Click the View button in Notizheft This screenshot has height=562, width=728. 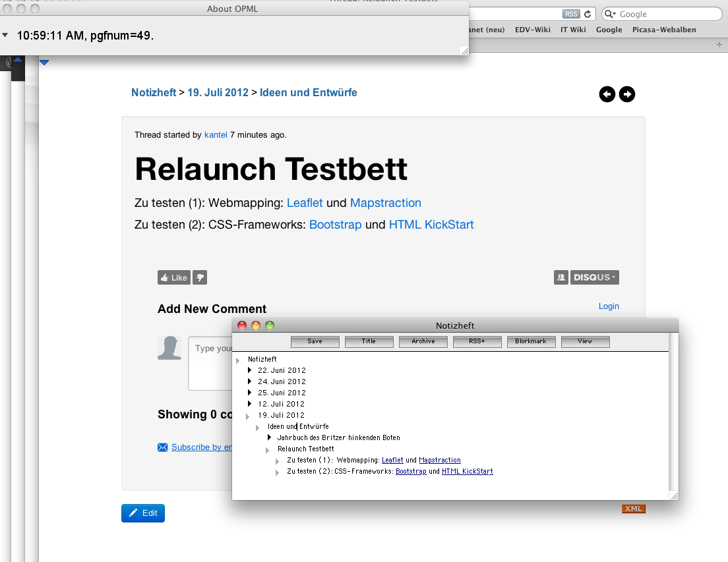point(585,342)
